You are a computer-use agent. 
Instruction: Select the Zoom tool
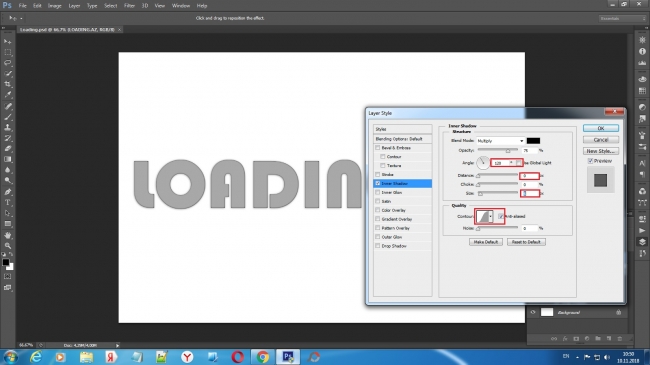coord(7,246)
